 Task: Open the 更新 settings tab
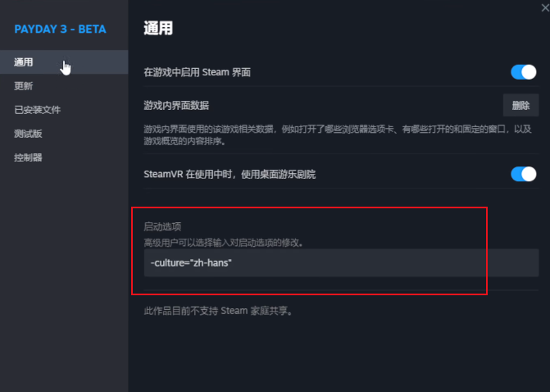(x=24, y=86)
